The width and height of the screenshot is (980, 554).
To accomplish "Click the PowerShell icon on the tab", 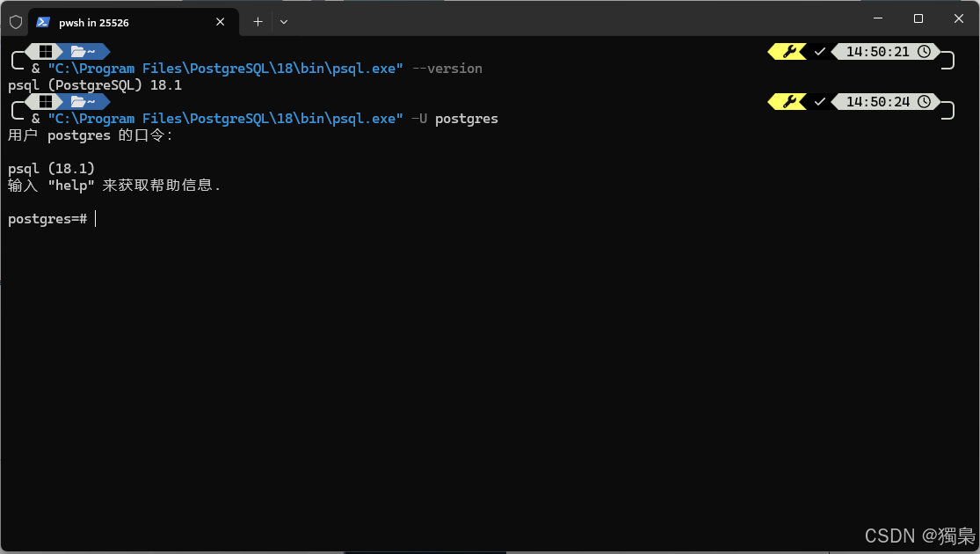I will click(43, 21).
